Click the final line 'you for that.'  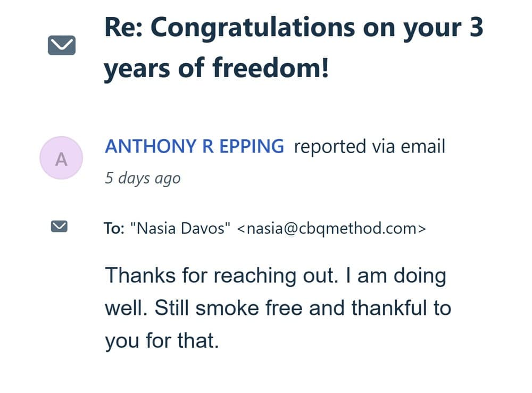[162, 340]
